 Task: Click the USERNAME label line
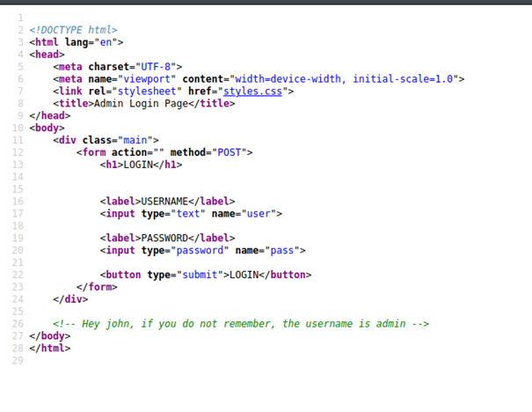coord(167,201)
